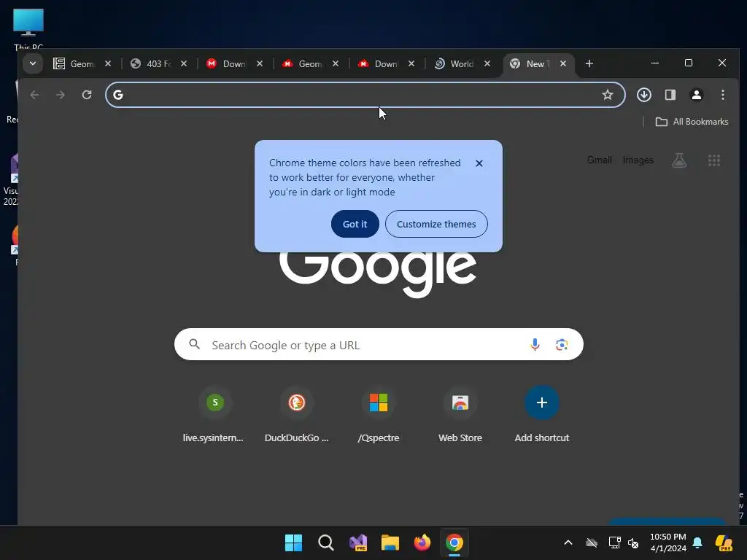Open the OneDrive tray icon
747x560 pixels.
tap(592, 542)
